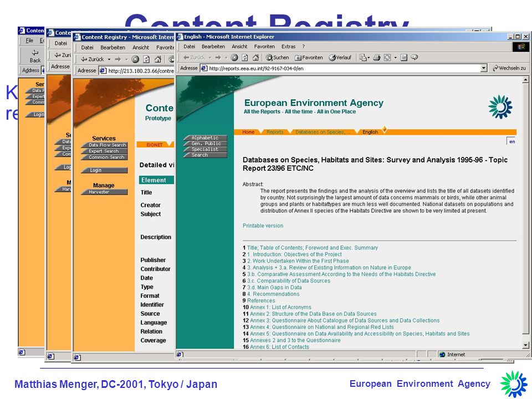Image resolution: width=532 pixels, height=399 pixels.
Task: Open the References link
Action: [x=261, y=300]
